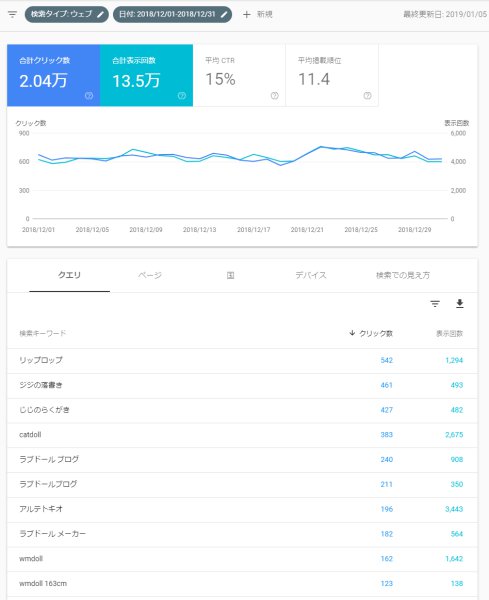The image size is (489, 600).
Task: Edit the 検索タイプ: ウェブ filter chip
Action: [67, 15]
